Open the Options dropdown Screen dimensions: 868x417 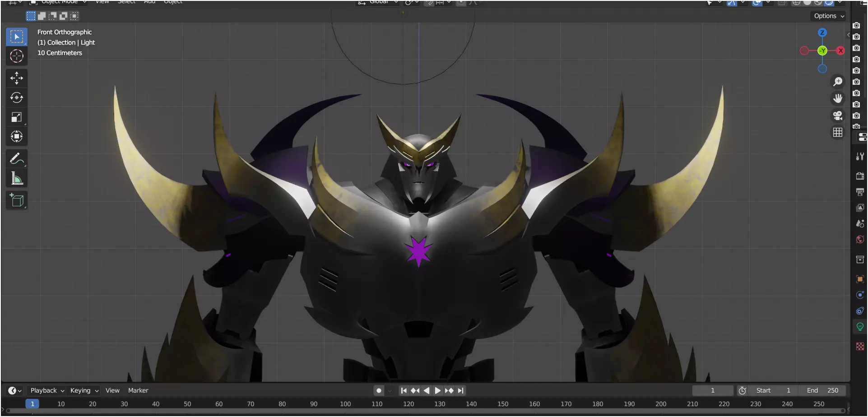[x=829, y=16]
